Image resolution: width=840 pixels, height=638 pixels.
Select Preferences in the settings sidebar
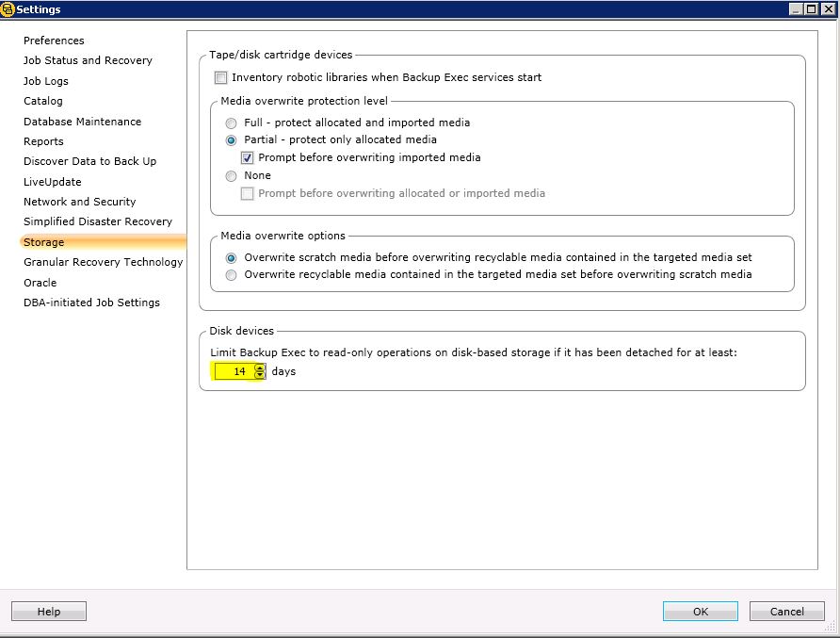(54, 41)
